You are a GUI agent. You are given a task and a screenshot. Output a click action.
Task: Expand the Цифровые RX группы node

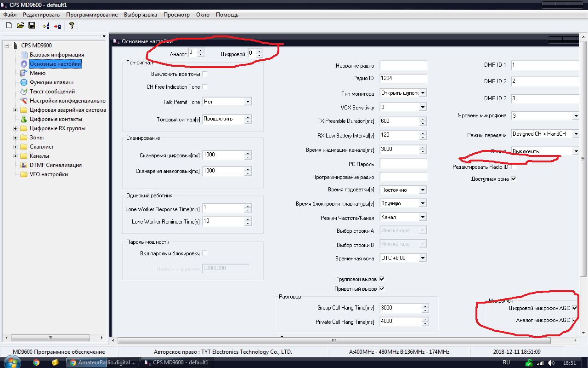15,128
